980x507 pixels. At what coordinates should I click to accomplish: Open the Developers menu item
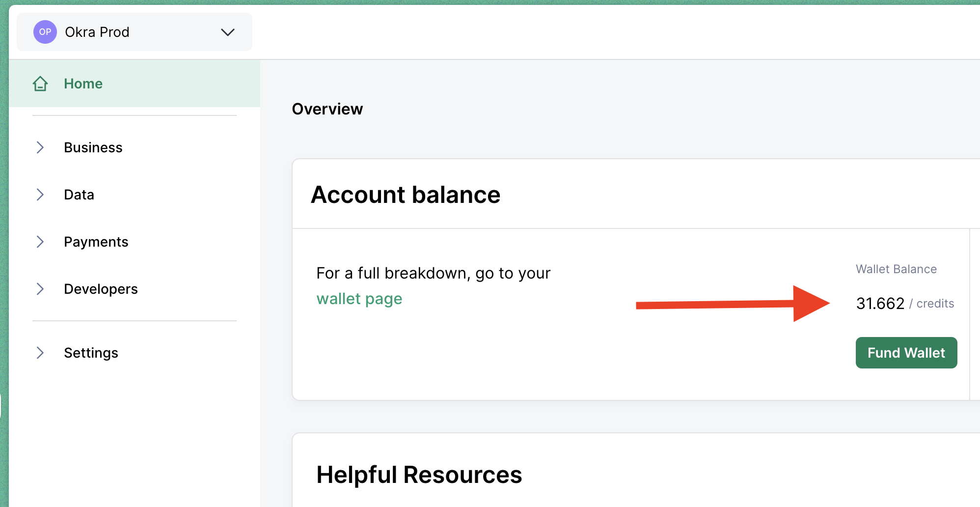tap(101, 289)
